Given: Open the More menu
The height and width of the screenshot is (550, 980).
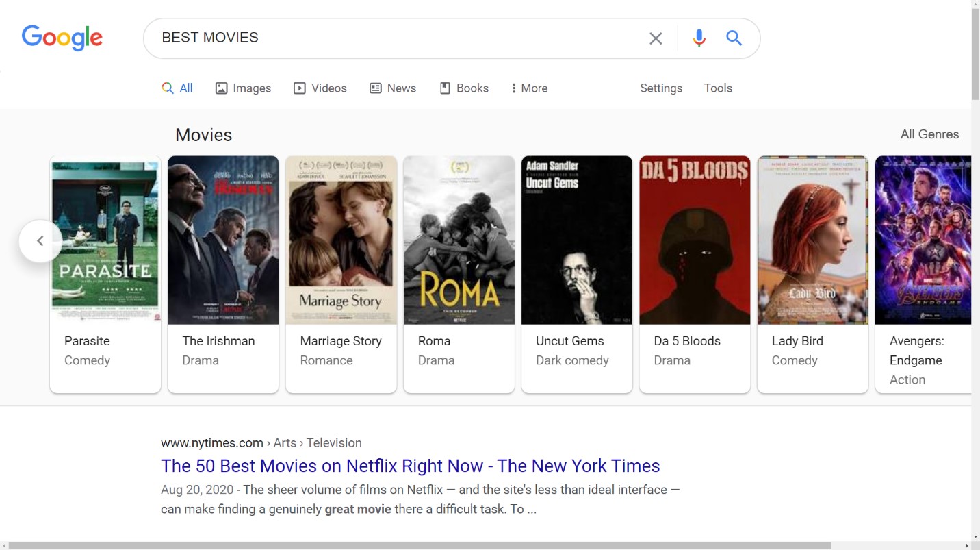Looking at the screenshot, I should (529, 88).
